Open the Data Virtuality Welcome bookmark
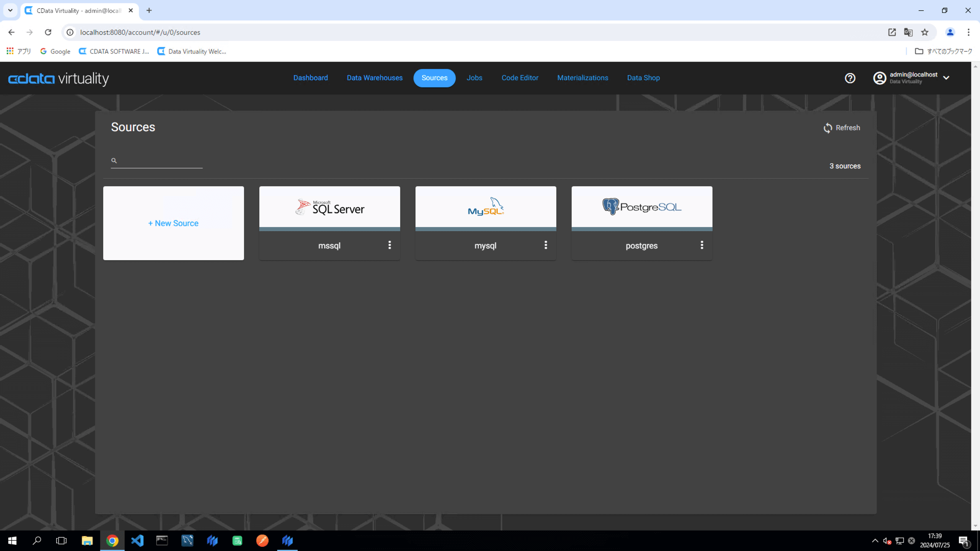 [191, 51]
